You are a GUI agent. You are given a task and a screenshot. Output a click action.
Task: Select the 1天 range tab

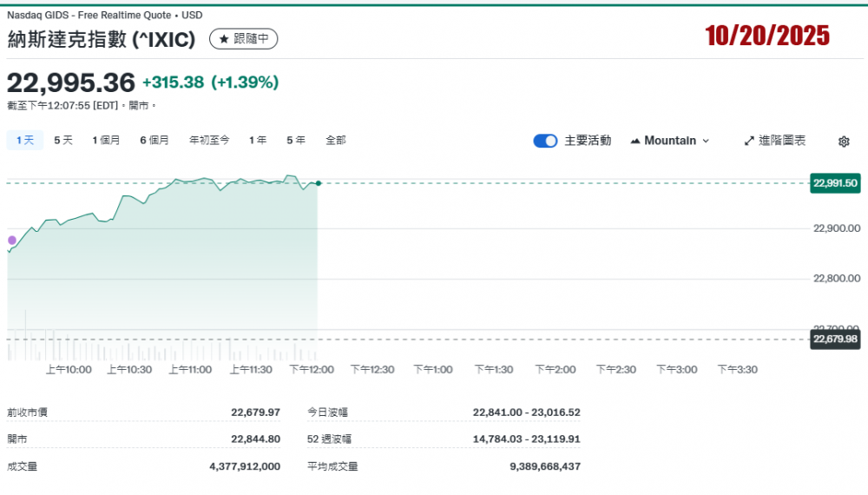point(24,140)
